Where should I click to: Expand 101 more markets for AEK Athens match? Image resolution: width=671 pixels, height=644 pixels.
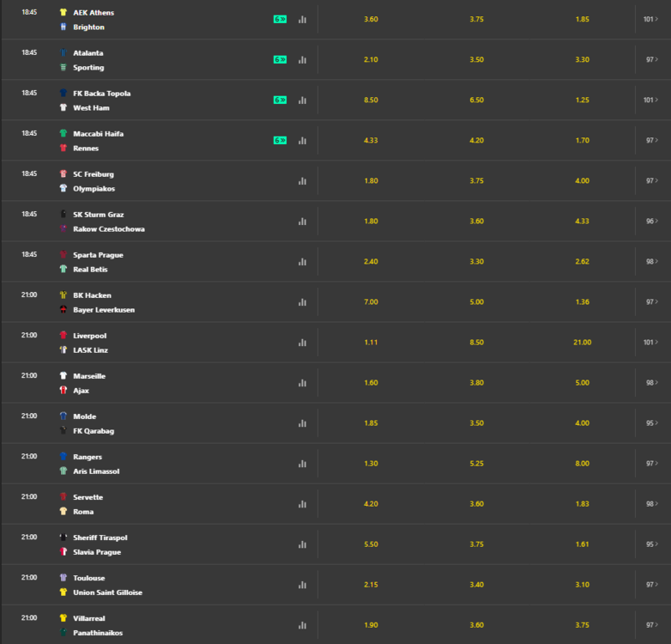pos(651,19)
